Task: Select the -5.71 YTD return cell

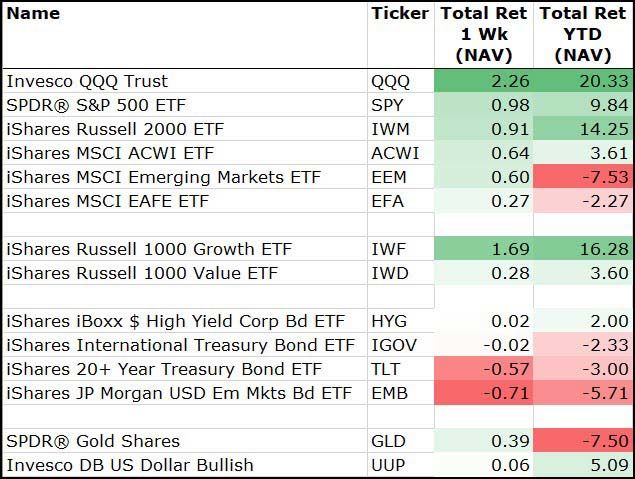Action: point(582,393)
